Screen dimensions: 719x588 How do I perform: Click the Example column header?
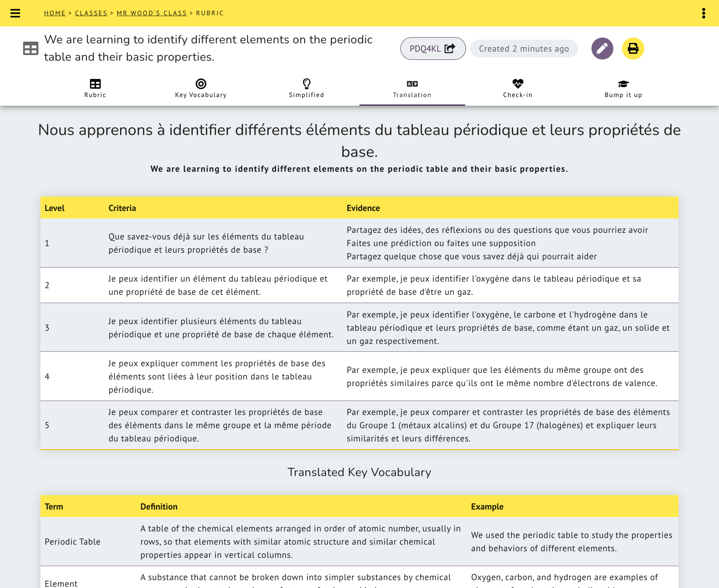coord(487,507)
